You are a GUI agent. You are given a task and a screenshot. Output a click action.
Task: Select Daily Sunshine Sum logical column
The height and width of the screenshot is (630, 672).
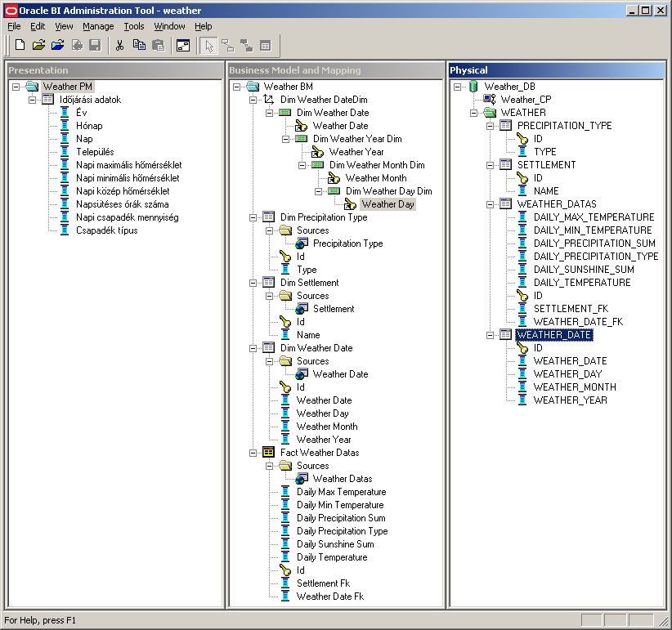[x=335, y=544]
